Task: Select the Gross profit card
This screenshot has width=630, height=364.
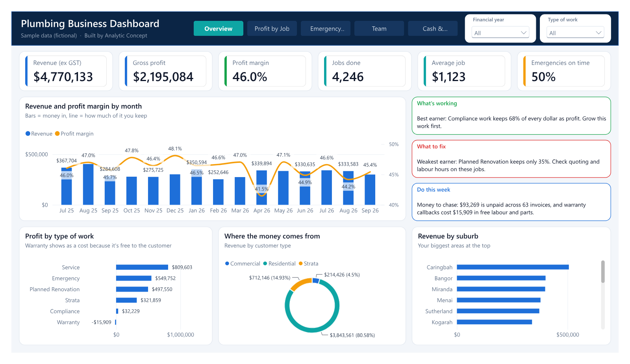Action: click(165, 71)
